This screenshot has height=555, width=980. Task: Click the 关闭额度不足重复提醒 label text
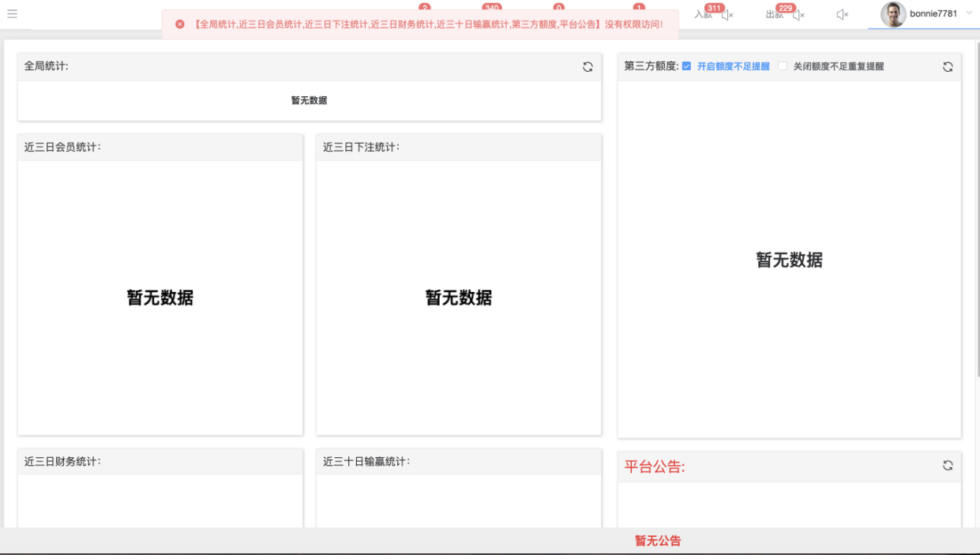pyautogui.click(x=839, y=67)
